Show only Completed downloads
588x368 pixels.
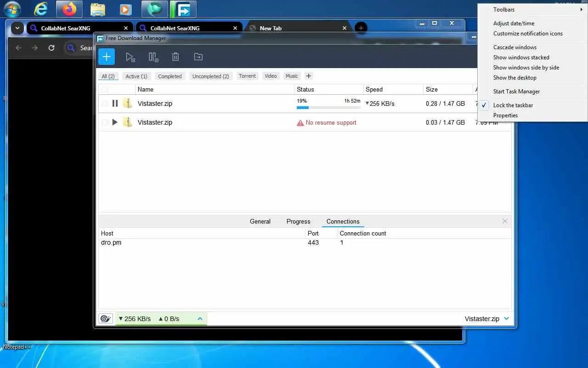[170, 76]
